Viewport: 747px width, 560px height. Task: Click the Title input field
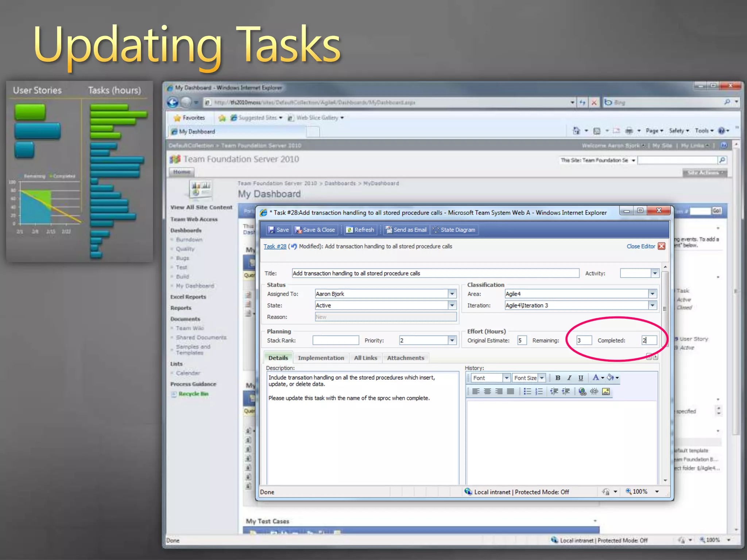[436, 273]
